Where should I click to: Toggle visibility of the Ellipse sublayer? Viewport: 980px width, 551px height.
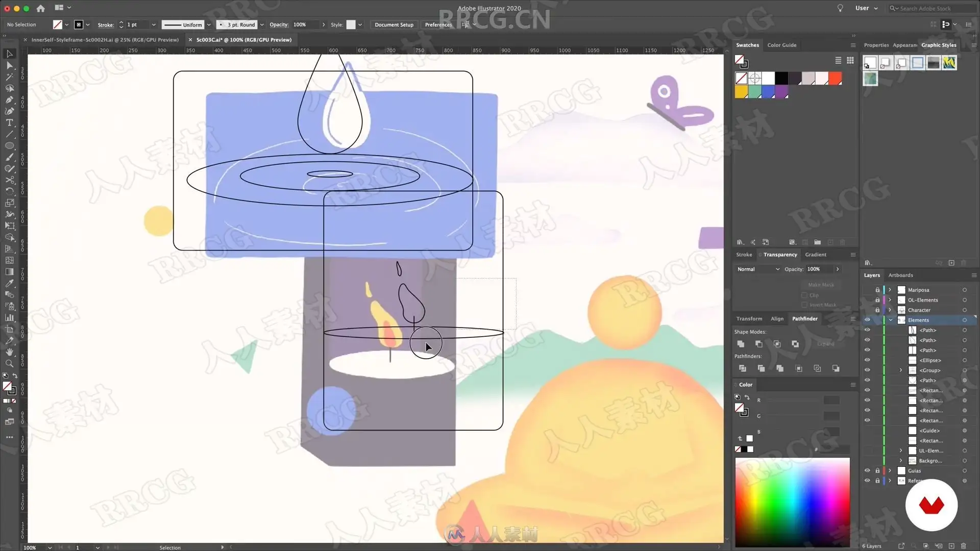[867, 360]
